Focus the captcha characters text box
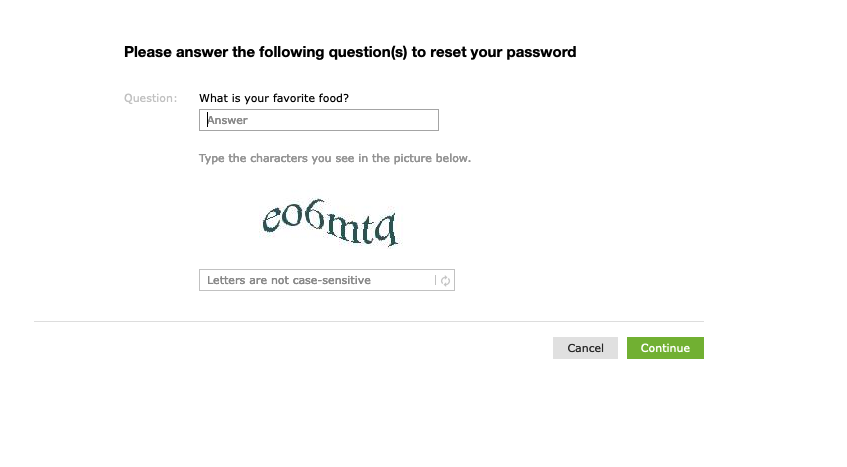Screen dimensions: 847x467 click(x=315, y=281)
